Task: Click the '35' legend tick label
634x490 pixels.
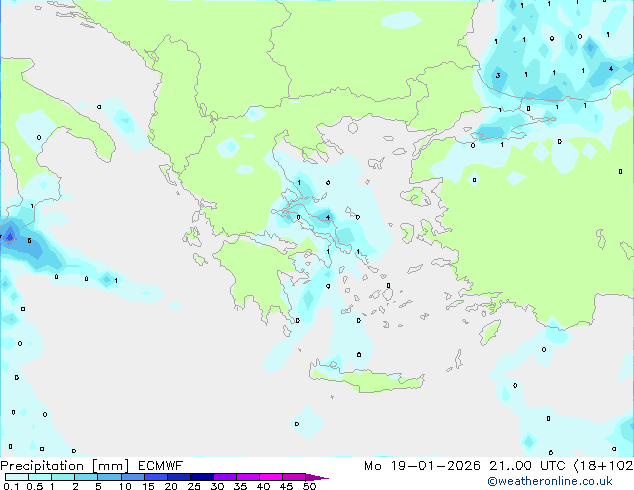Action: [240, 486]
